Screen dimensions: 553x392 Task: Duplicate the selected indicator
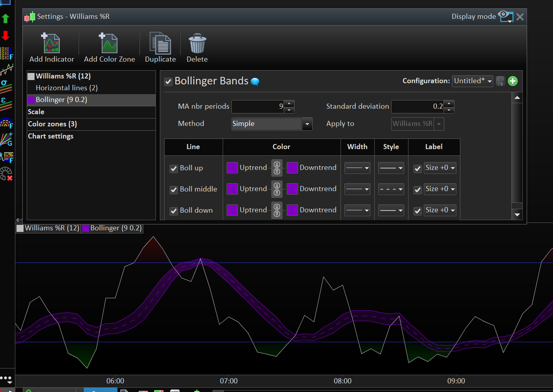click(x=160, y=44)
